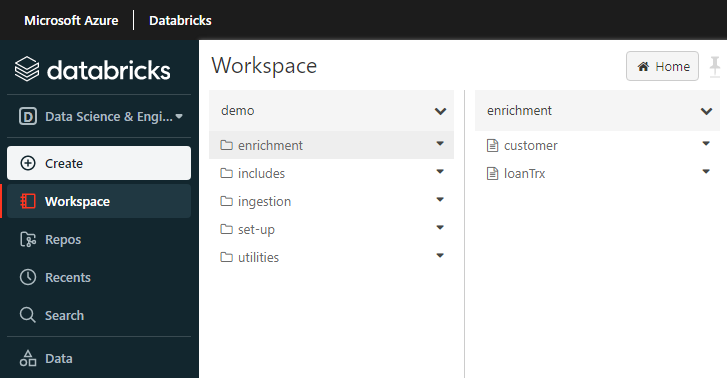Click the Search magnifier icon
727x378 pixels.
point(28,315)
